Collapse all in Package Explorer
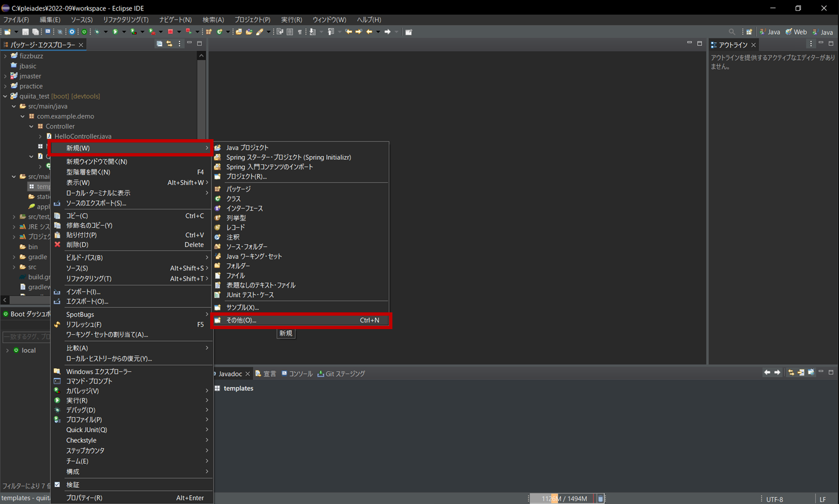 click(x=159, y=44)
